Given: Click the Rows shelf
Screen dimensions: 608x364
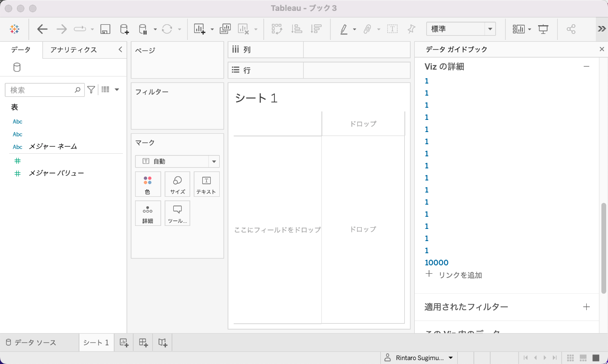Looking at the screenshot, I should tap(319, 70).
